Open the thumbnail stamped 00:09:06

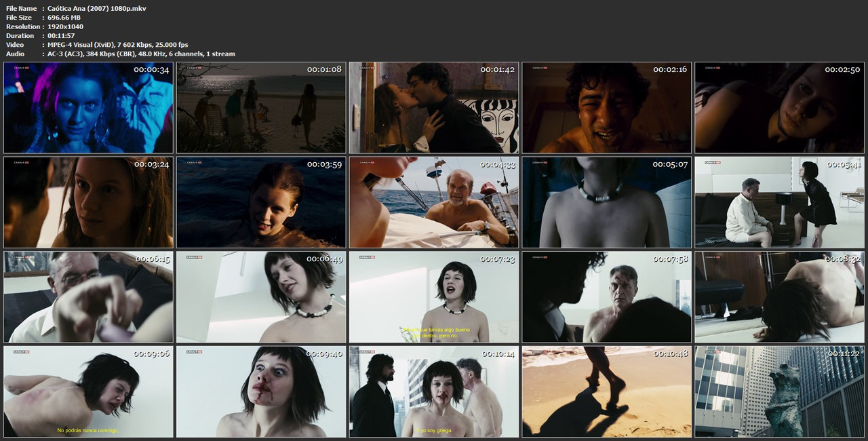(x=88, y=391)
